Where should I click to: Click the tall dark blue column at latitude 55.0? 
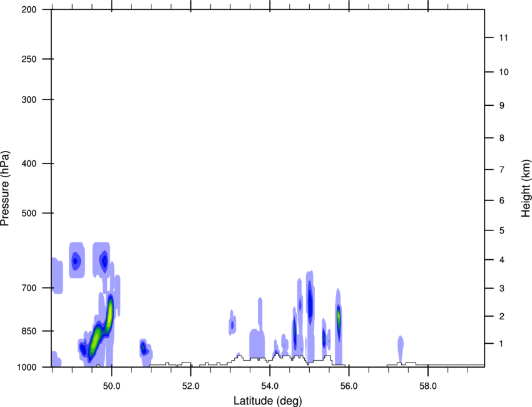(310, 302)
